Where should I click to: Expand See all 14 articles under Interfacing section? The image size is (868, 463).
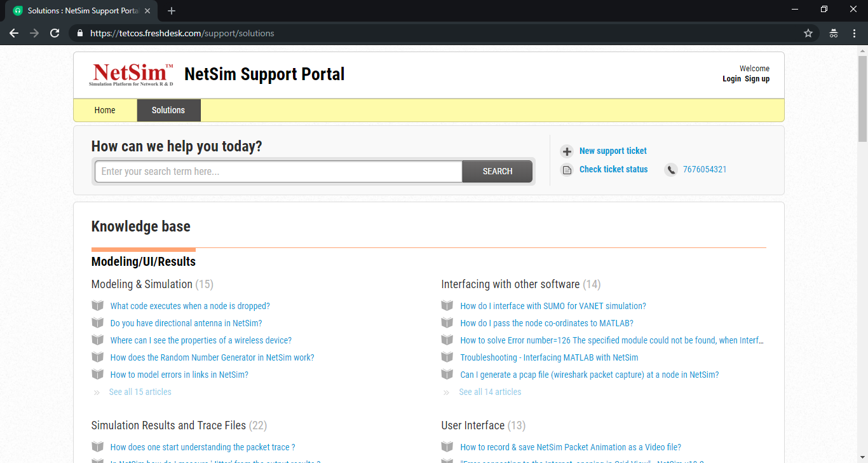pyautogui.click(x=490, y=392)
